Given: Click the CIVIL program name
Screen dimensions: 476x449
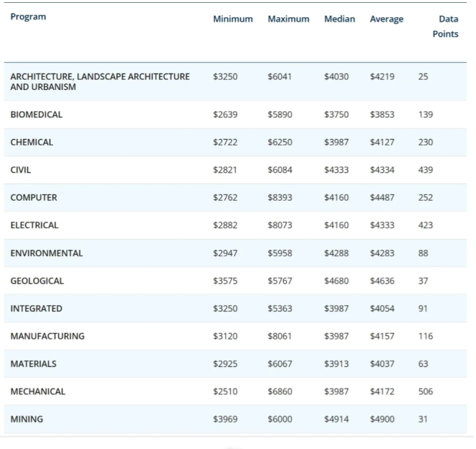Looking at the screenshot, I should (21, 171).
